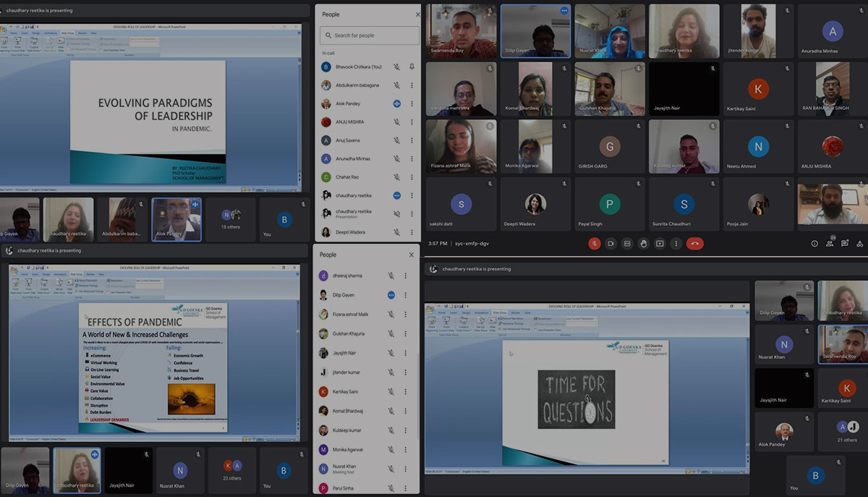Image resolution: width=868 pixels, height=497 pixels.
Task: Open three-dot options on Dilip Gayen's tile
Action: click(x=563, y=11)
